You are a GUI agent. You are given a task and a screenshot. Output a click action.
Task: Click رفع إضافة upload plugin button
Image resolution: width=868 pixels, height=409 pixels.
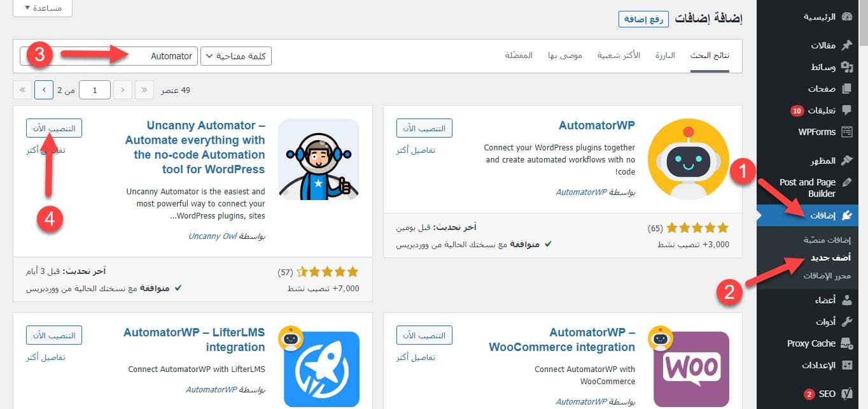pos(643,19)
